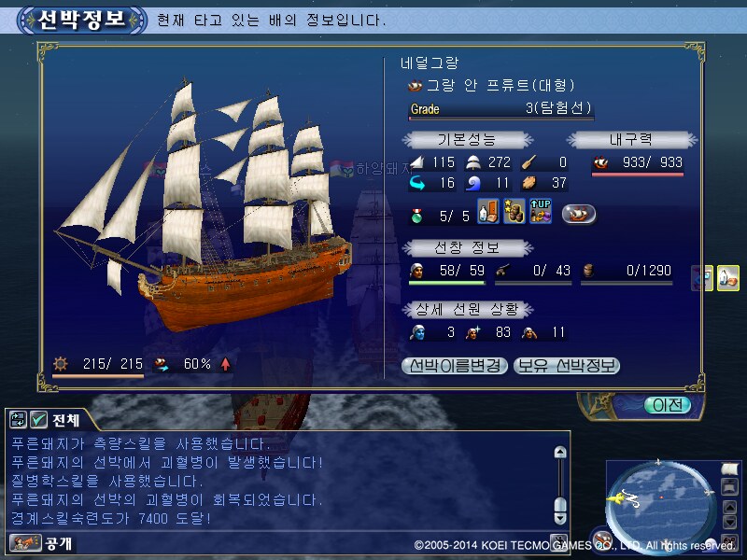Click the durability 933/933 red bar
The height and width of the screenshot is (560, 747).
coord(638,175)
